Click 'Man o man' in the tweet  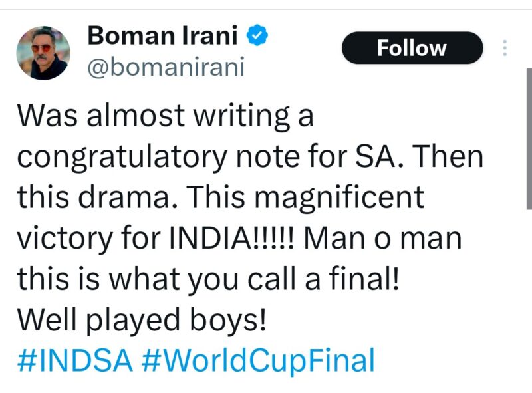tap(382, 238)
